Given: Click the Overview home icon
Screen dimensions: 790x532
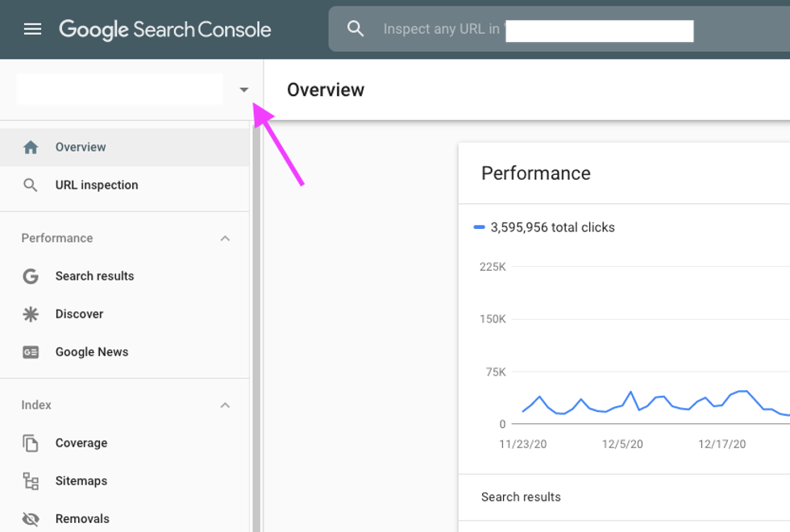Looking at the screenshot, I should tap(31, 148).
